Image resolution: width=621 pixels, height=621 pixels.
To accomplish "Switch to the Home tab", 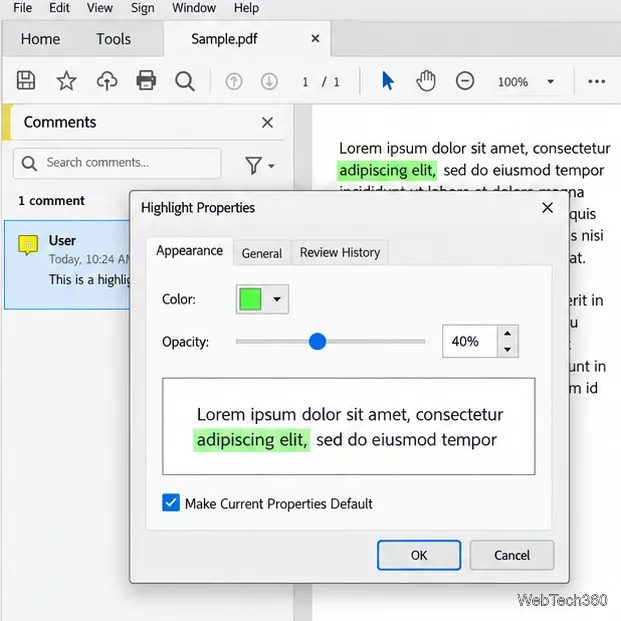I will [40, 39].
